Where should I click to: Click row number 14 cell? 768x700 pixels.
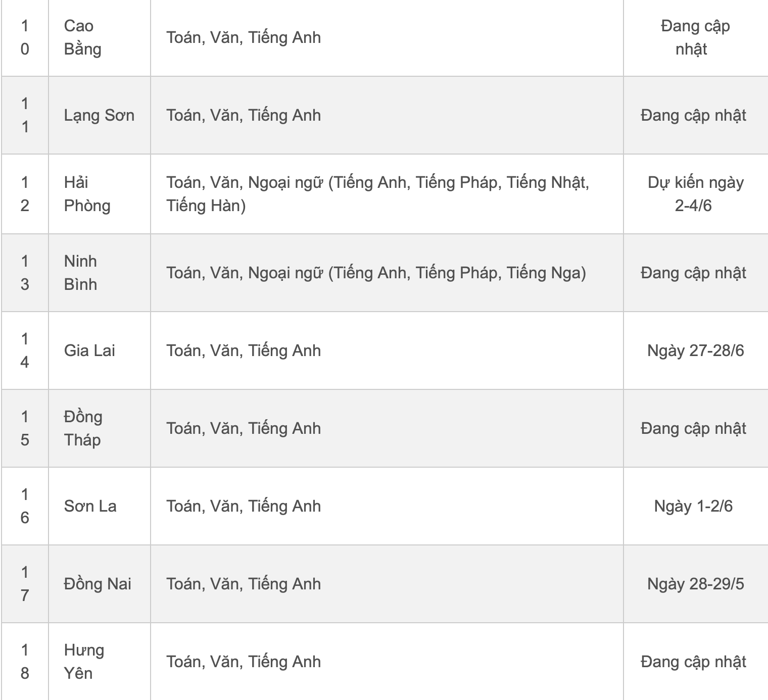pyautogui.click(x=25, y=351)
